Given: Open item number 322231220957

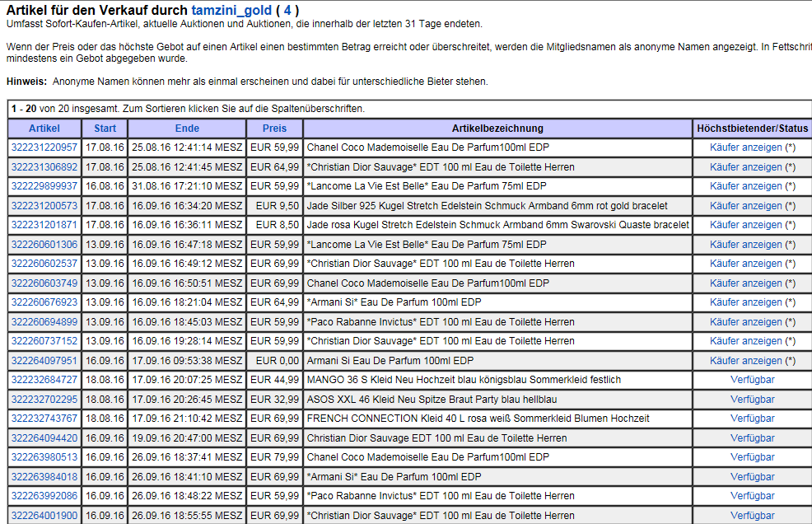Looking at the screenshot, I should [x=44, y=147].
